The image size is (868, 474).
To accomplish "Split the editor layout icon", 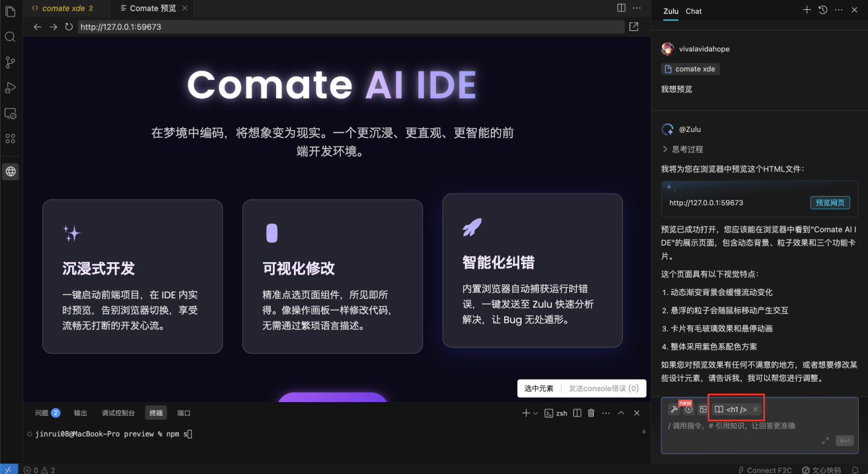I will [x=621, y=8].
